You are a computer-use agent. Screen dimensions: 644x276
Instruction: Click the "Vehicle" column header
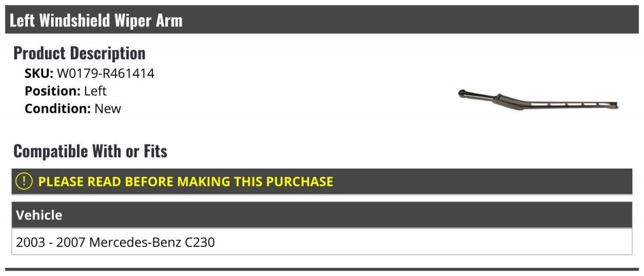tap(39, 215)
